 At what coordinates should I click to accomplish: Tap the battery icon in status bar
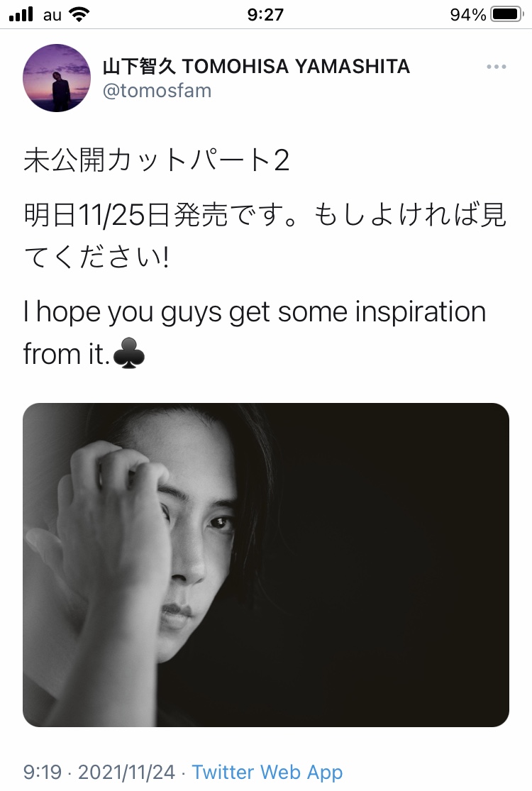(507, 14)
